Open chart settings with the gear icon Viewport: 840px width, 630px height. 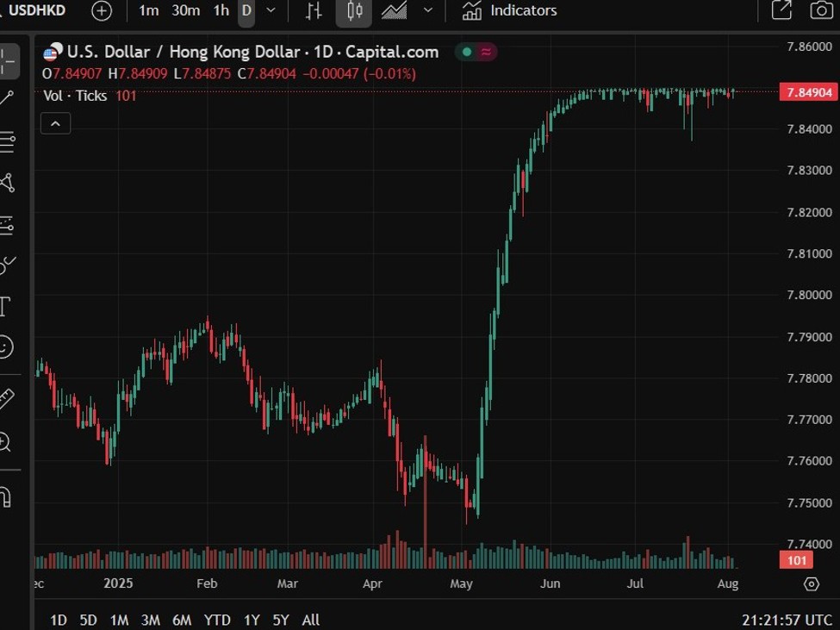[810, 584]
